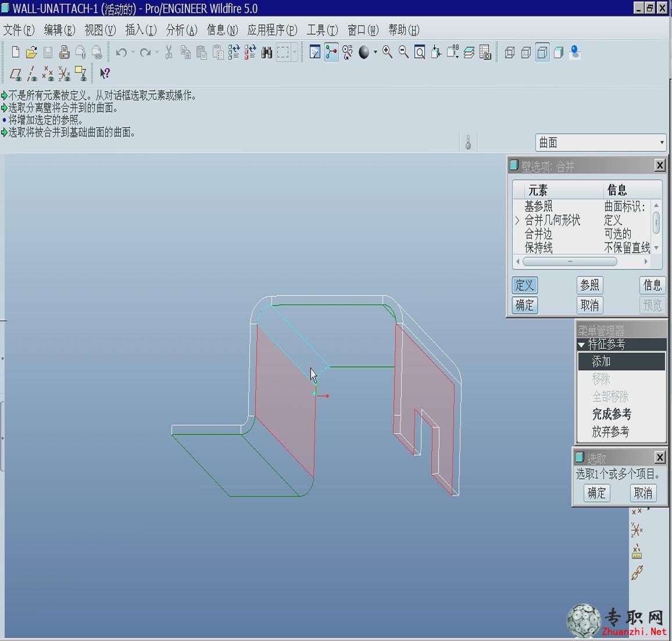672x641 pixels.
Task: Create a new file with the blank-page icon
Action: (x=16, y=52)
